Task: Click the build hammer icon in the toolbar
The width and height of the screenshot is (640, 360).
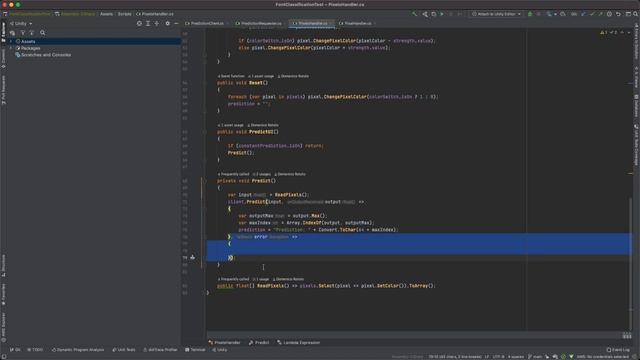Action: tap(415, 14)
